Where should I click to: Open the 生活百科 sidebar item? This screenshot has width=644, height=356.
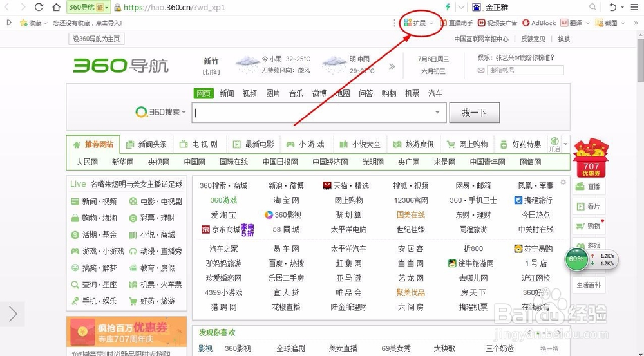tap(589, 285)
